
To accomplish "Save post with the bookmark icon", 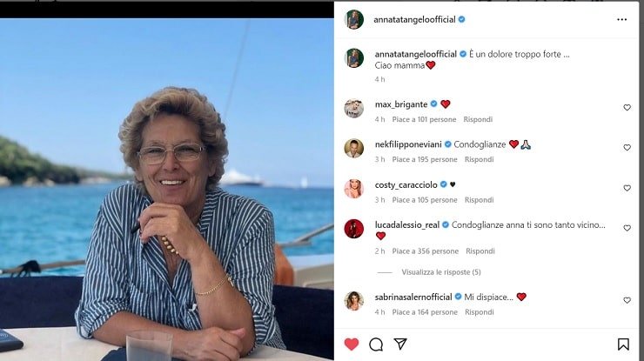I will [x=623, y=344].
